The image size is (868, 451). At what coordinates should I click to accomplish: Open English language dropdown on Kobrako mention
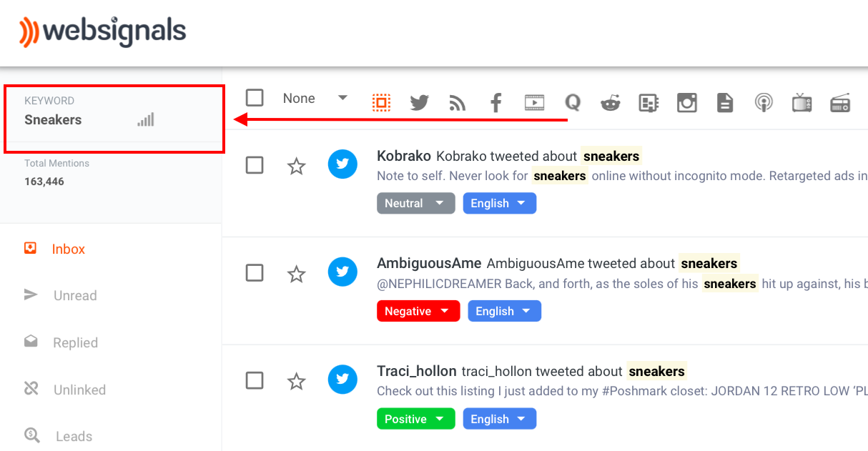click(500, 203)
